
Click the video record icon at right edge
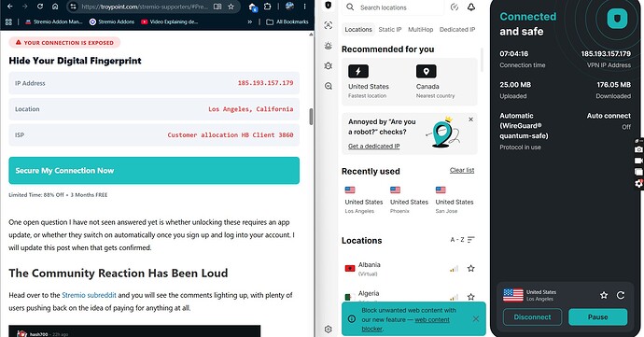point(638,161)
